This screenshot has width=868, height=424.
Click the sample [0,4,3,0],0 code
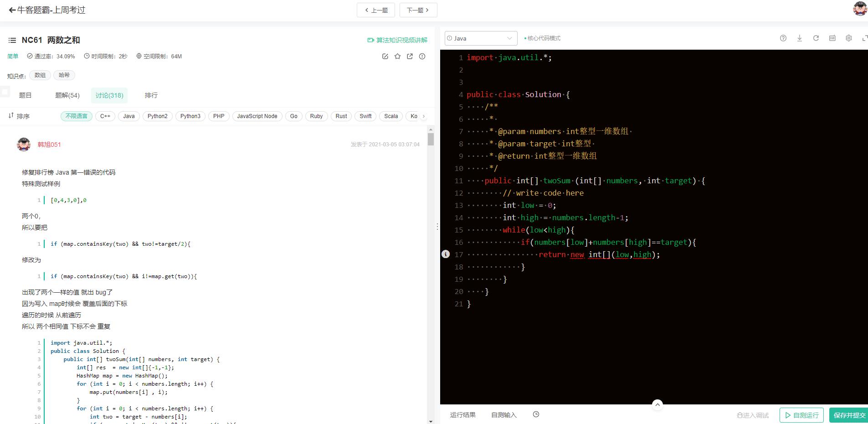(x=68, y=200)
